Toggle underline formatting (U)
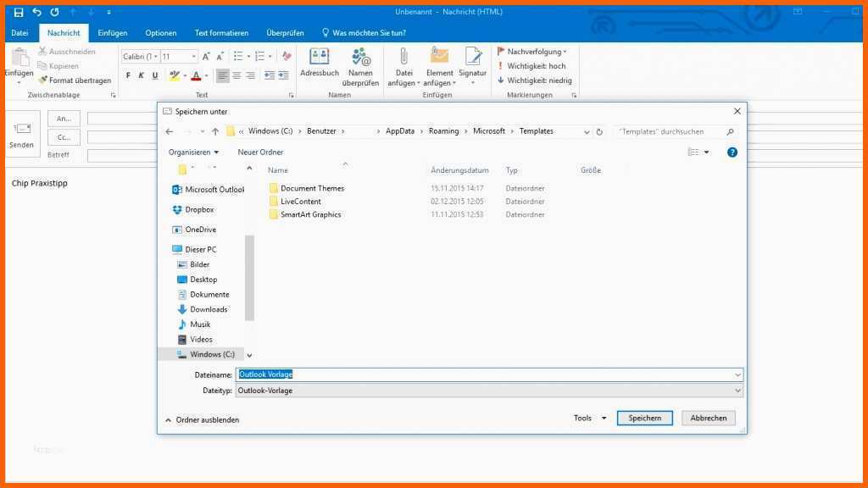This screenshot has height=488, width=868. 155,75
